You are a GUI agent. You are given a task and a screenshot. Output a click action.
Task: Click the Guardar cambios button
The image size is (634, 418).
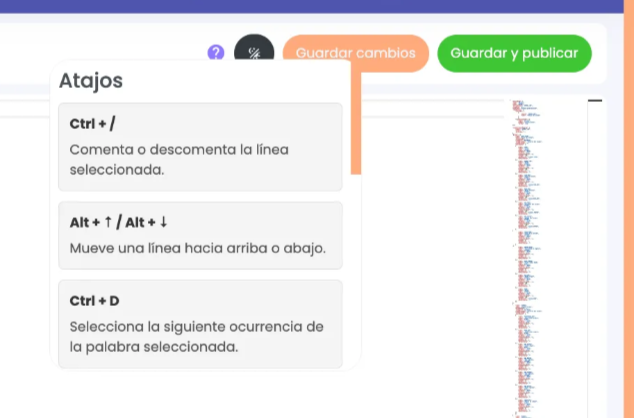[x=355, y=53]
